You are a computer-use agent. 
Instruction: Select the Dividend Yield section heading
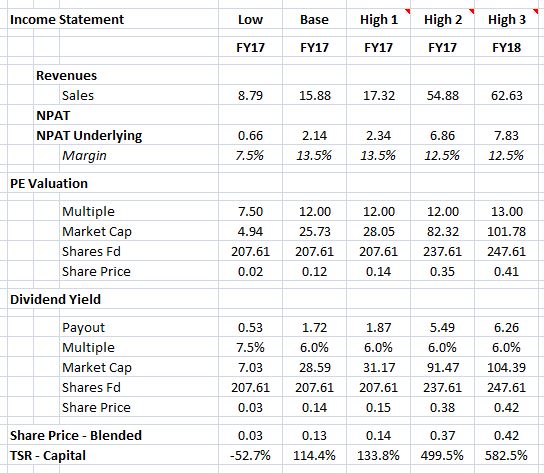[x=56, y=299]
